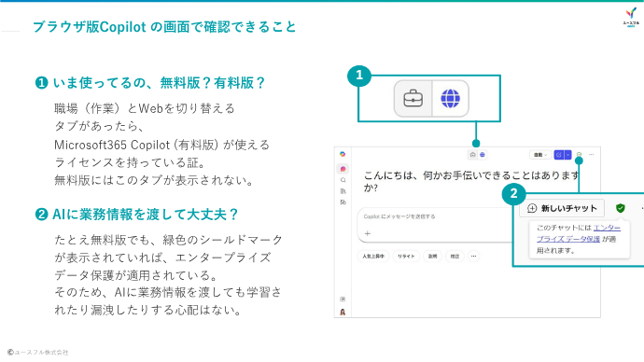644x362 pixels.
Task: Click the enlarged briefcase Work tab in callout
Action: pyautogui.click(x=413, y=99)
